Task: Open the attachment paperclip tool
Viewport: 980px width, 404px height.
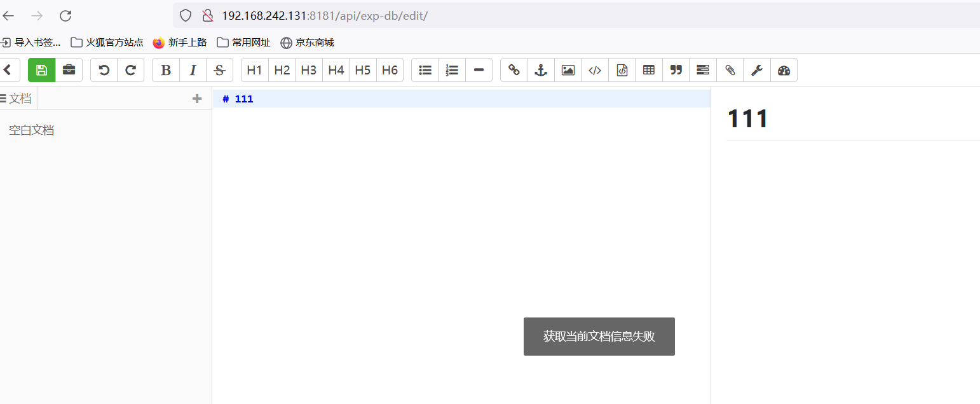Action: click(x=730, y=70)
